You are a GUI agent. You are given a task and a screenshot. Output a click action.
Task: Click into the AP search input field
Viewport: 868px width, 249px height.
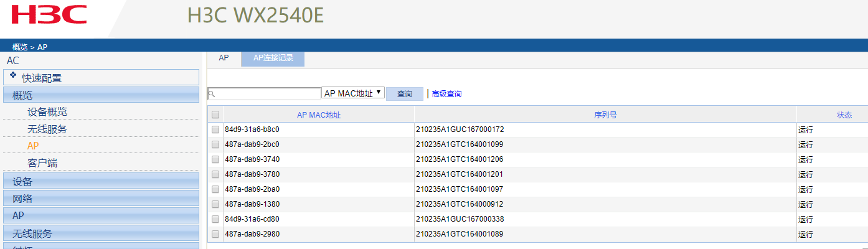tap(268, 93)
